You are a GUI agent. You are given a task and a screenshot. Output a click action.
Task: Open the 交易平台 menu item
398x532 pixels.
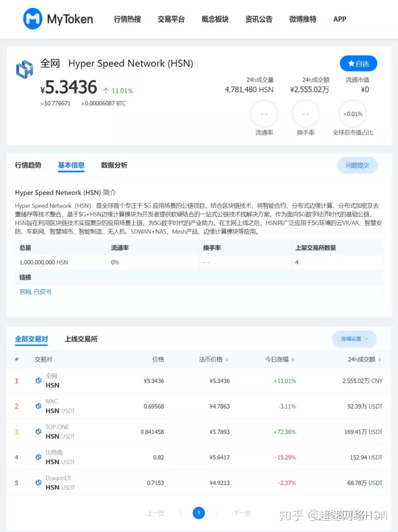point(171,19)
